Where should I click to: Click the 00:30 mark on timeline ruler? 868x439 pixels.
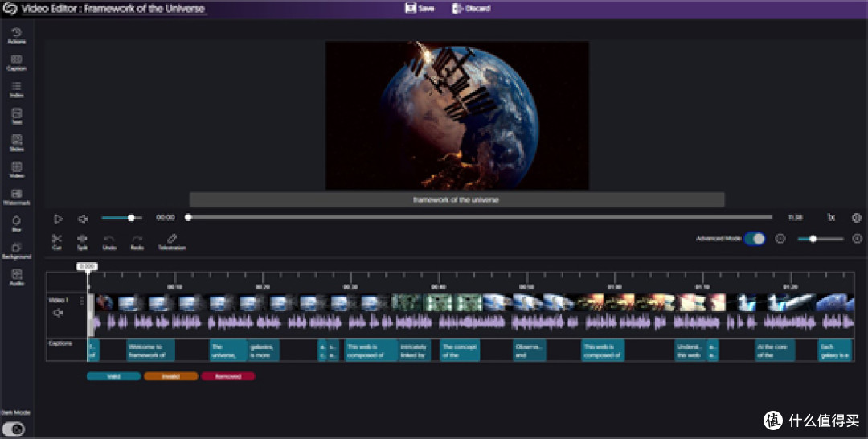pos(350,287)
